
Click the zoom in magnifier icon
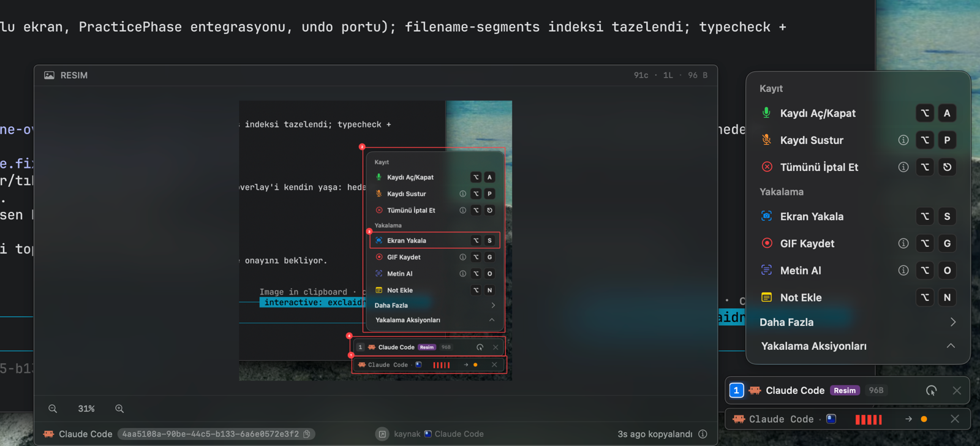[x=119, y=409]
